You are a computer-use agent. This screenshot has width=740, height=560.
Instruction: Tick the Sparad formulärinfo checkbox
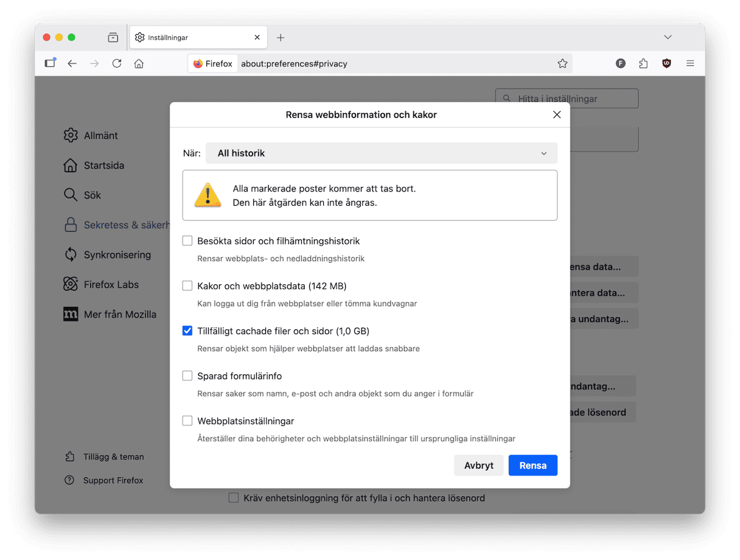tap(187, 376)
